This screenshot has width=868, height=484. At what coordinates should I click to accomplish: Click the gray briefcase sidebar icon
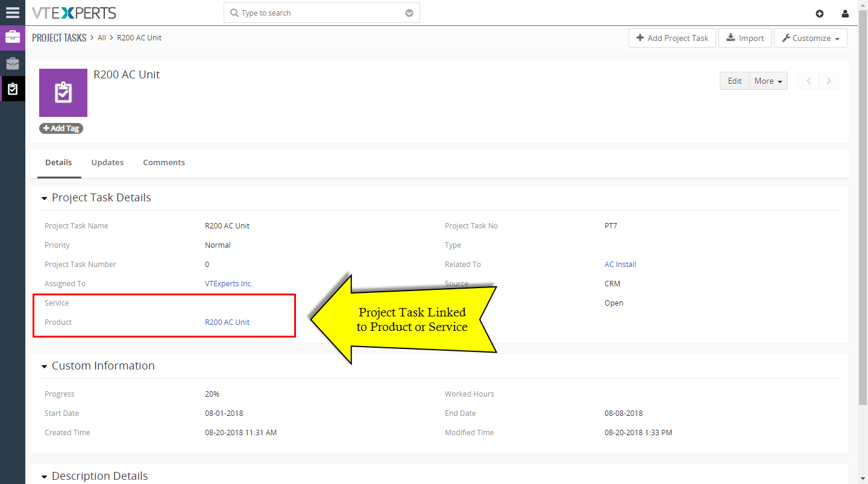(x=13, y=63)
